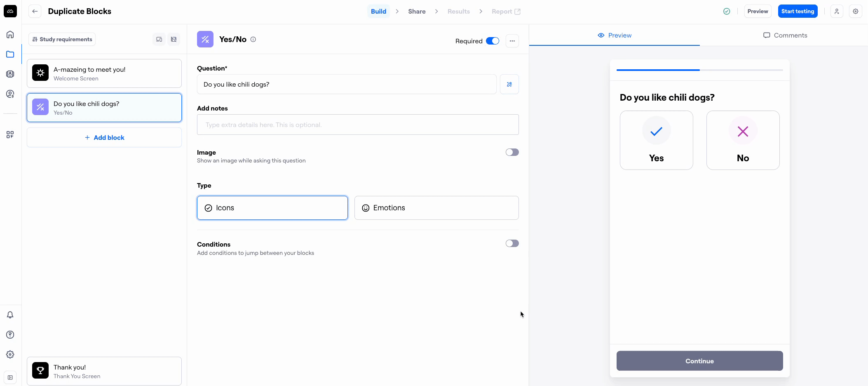Go to the Share step
Viewport: 868px width, 386px height.
pyautogui.click(x=417, y=12)
